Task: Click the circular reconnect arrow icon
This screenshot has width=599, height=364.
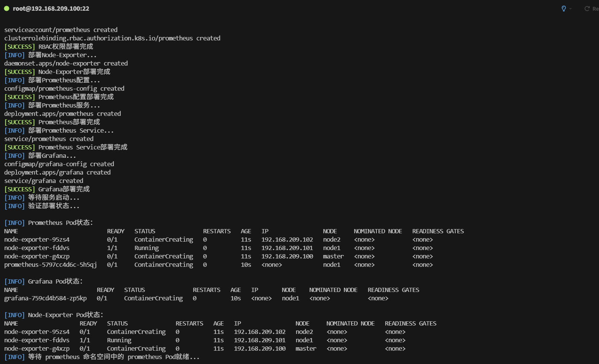Action: pos(587,8)
